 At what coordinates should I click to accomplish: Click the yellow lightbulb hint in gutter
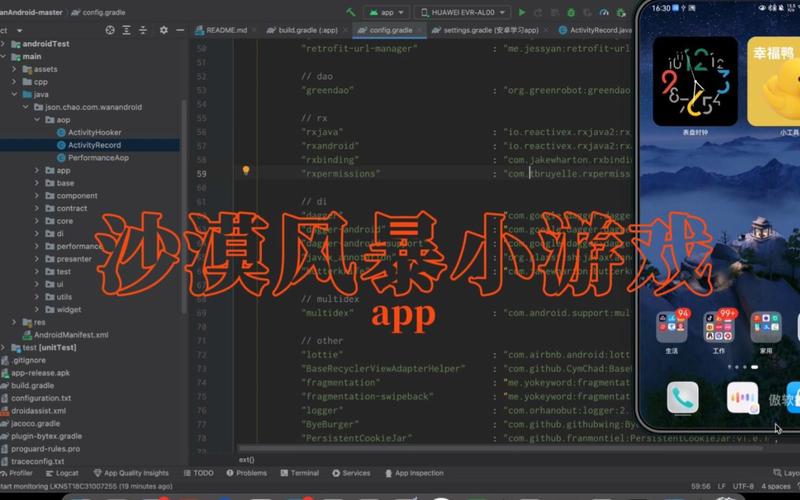pyautogui.click(x=246, y=172)
